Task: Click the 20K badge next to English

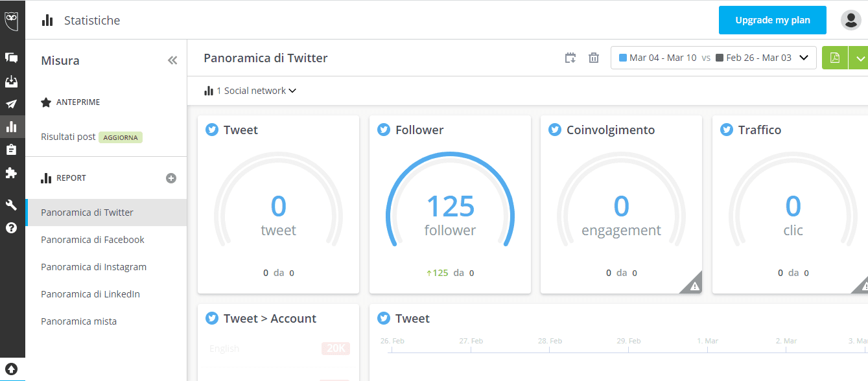Action: pyautogui.click(x=336, y=349)
